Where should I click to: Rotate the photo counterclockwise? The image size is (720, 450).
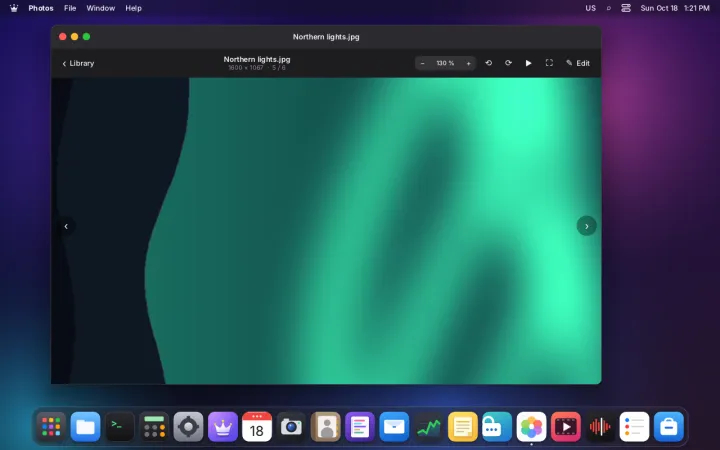point(489,63)
